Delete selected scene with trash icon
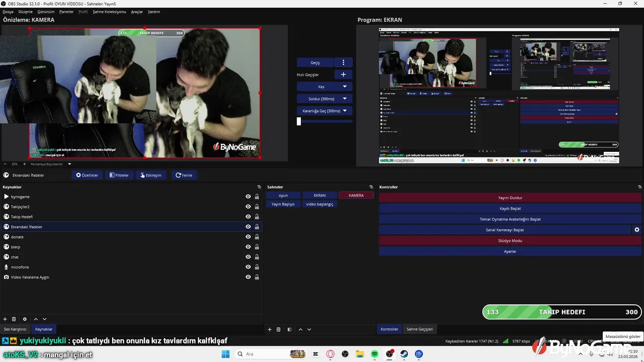Image resolution: width=644 pixels, height=362 pixels. tap(279, 329)
